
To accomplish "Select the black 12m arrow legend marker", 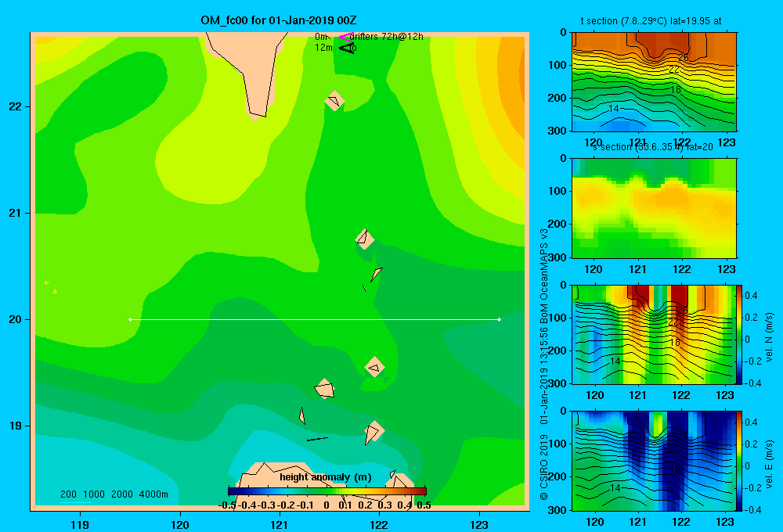I will (346, 48).
